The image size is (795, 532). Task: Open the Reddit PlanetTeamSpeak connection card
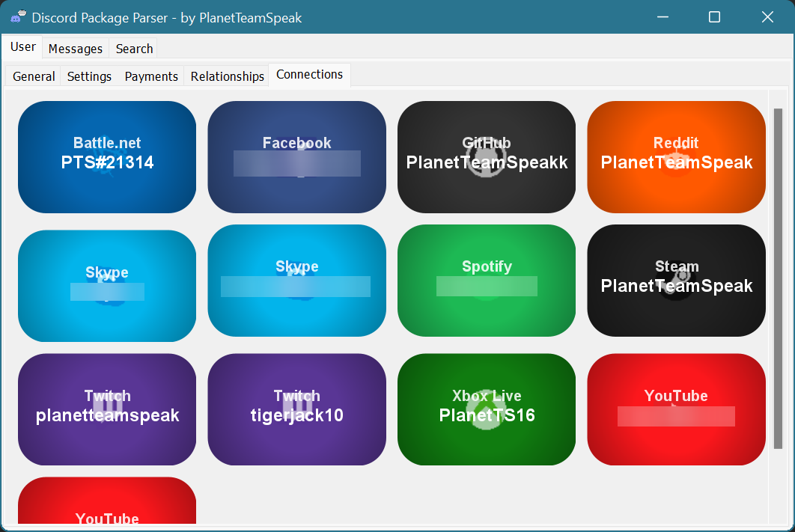click(x=677, y=157)
